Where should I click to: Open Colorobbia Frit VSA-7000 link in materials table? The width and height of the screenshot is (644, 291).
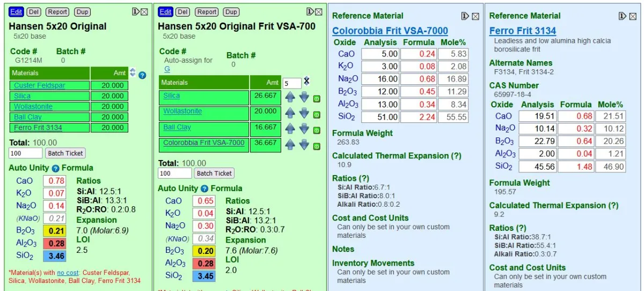coord(204,143)
